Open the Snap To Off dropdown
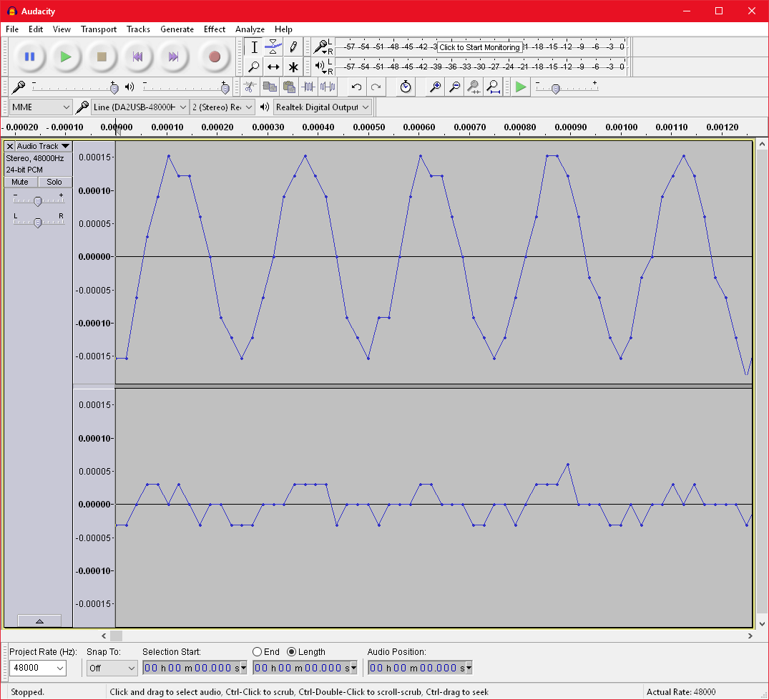 (112, 668)
